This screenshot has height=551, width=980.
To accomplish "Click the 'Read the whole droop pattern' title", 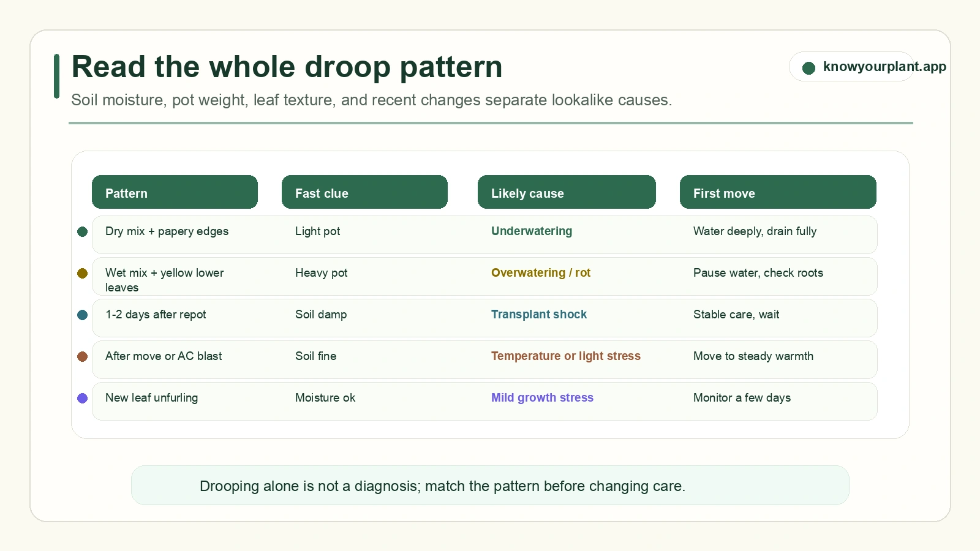I will pyautogui.click(x=287, y=67).
